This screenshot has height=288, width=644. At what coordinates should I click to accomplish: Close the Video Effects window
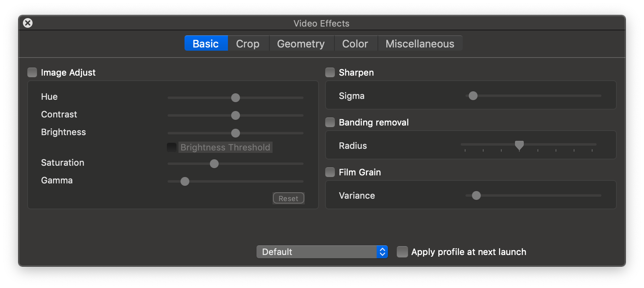[x=28, y=23]
